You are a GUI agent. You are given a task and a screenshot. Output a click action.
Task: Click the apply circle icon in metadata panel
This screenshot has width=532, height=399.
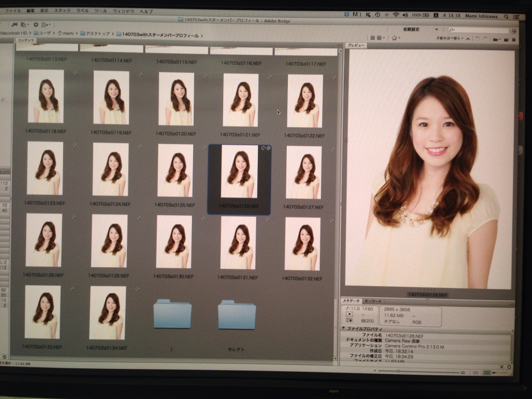pyautogui.click(x=509, y=367)
